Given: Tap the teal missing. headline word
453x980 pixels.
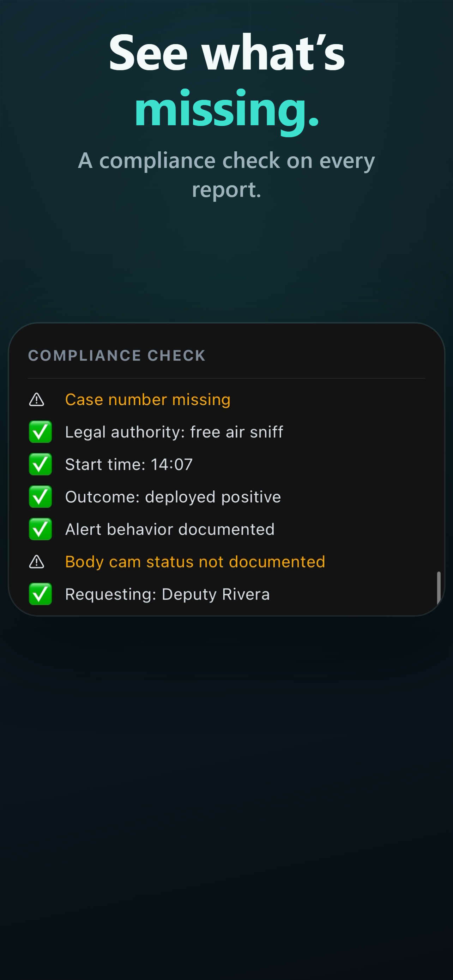Looking at the screenshot, I should (x=227, y=110).
